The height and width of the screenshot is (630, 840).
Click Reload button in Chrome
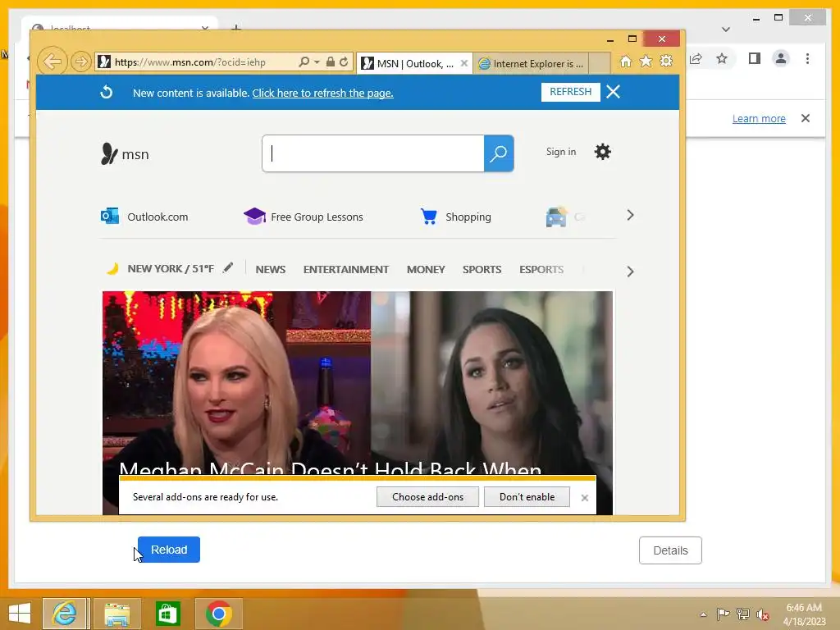169,550
